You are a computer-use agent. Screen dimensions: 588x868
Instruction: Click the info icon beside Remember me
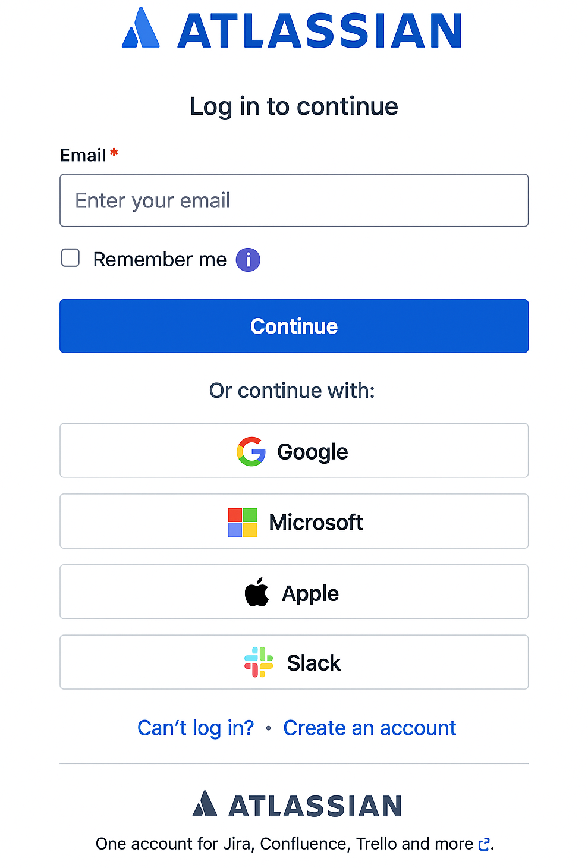[248, 260]
